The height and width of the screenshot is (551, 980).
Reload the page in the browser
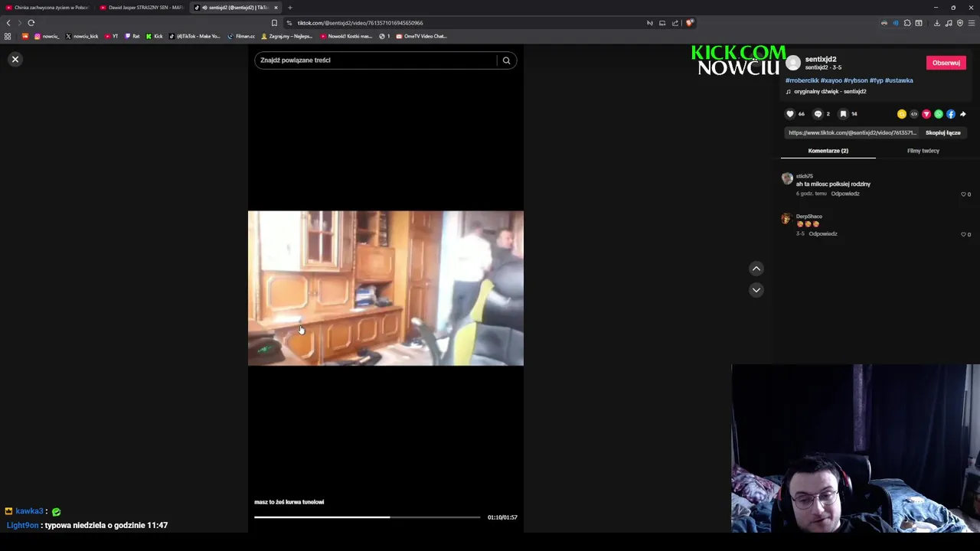pos(31,23)
